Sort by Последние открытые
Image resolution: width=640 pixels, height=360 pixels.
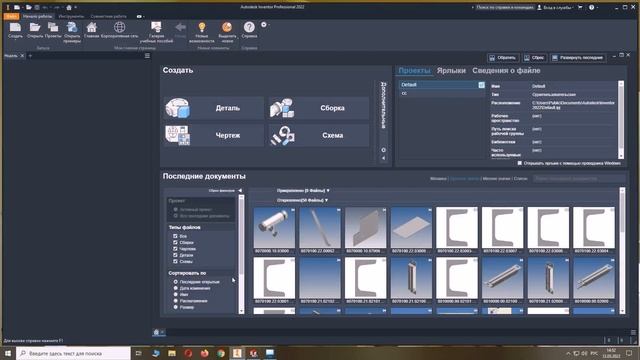pos(176,282)
